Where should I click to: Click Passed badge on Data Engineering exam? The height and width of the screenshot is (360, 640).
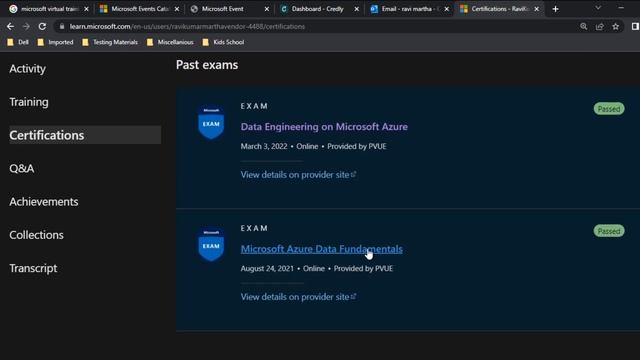[x=609, y=109]
